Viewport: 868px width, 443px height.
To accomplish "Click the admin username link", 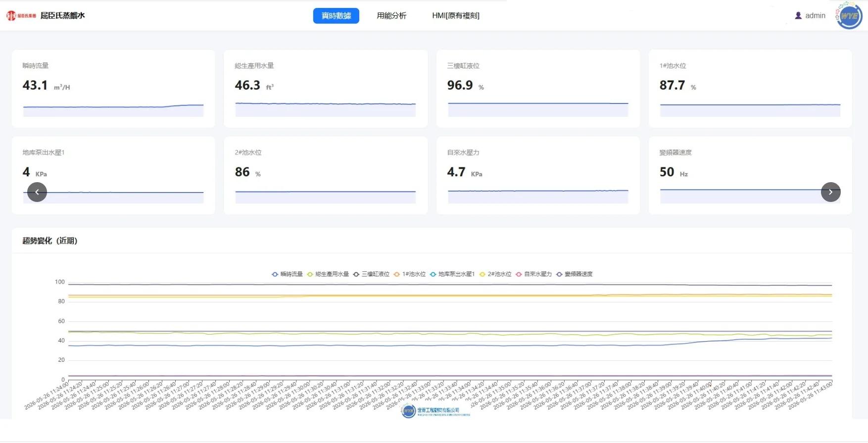I will (x=815, y=16).
